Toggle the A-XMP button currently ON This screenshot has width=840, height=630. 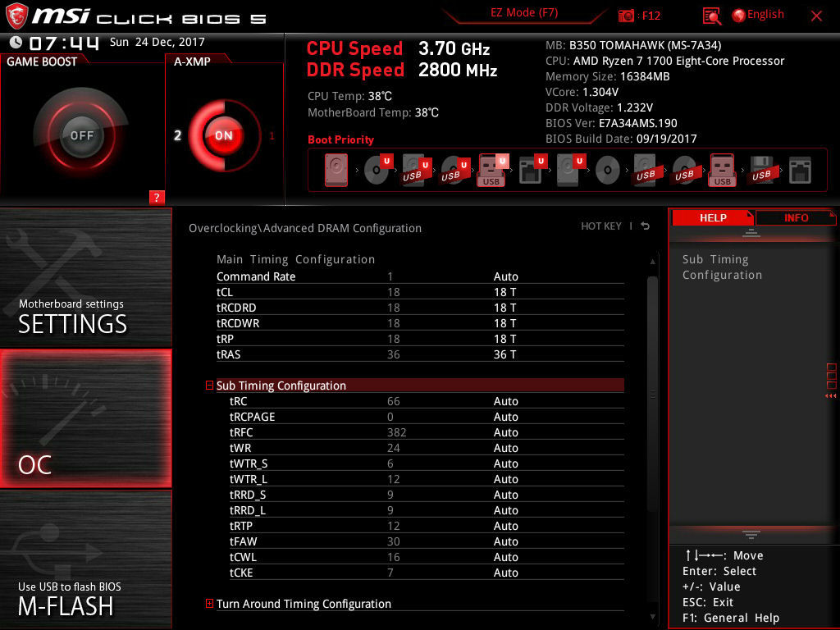[x=223, y=135]
